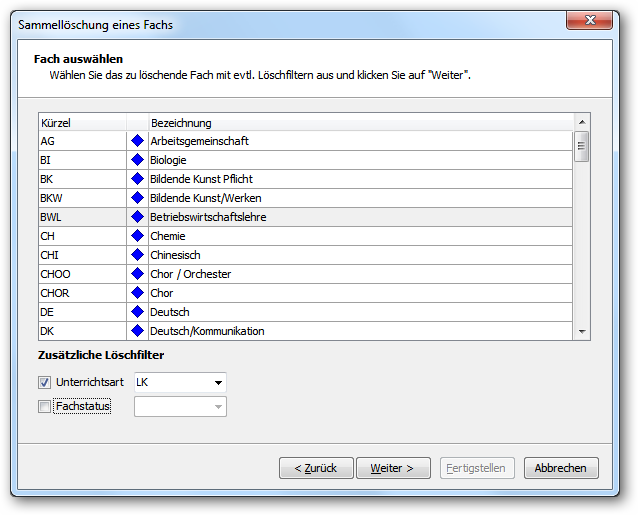This screenshot has height=515, width=638.
Task: Click the blue diamond in the Deutsch row
Action: (x=138, y=312)
